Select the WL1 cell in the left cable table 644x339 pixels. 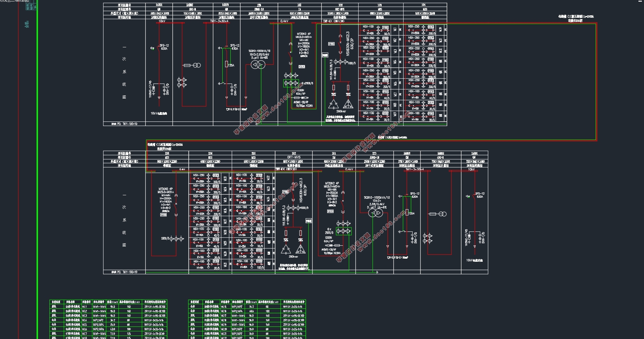pyautogui.click(x=86, y=307)
